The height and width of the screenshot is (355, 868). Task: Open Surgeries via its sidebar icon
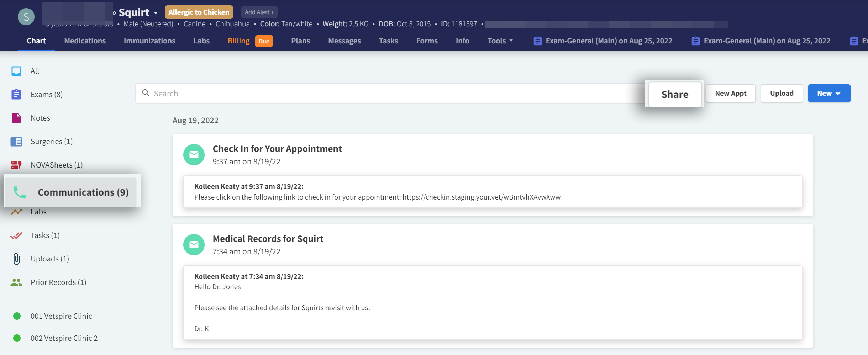tap(16, 142)
